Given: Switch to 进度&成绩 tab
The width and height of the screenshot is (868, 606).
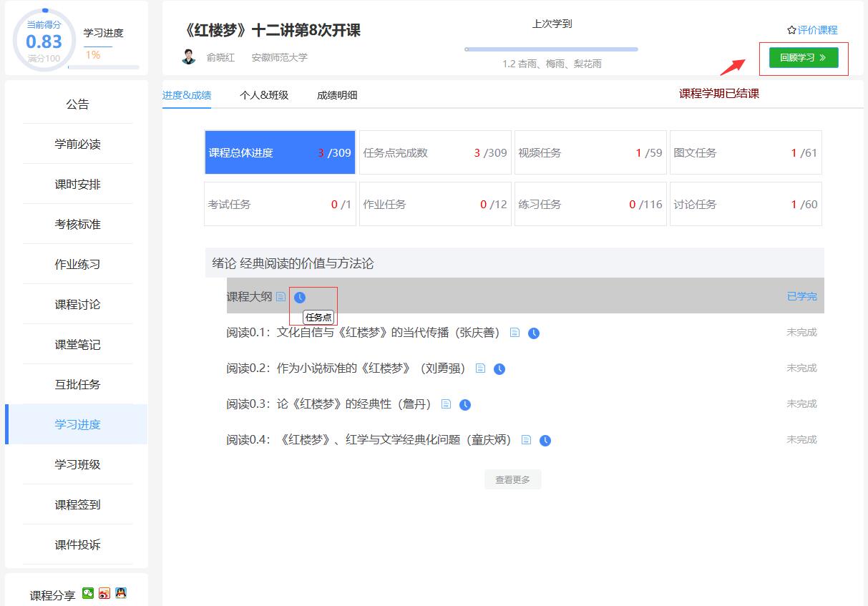Looking at the screenshot, I should pos(187,94).
